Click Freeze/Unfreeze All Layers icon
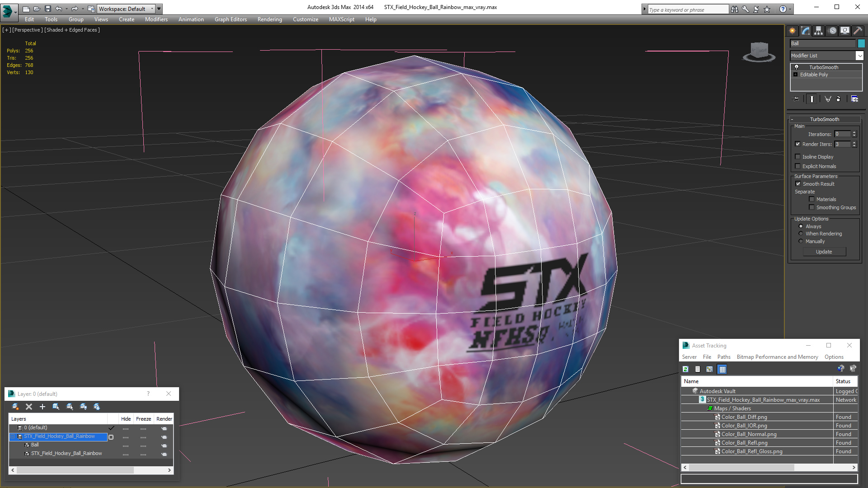Viewport: 868px width, 488px height. pyautogui.click(x=97, y=407)
